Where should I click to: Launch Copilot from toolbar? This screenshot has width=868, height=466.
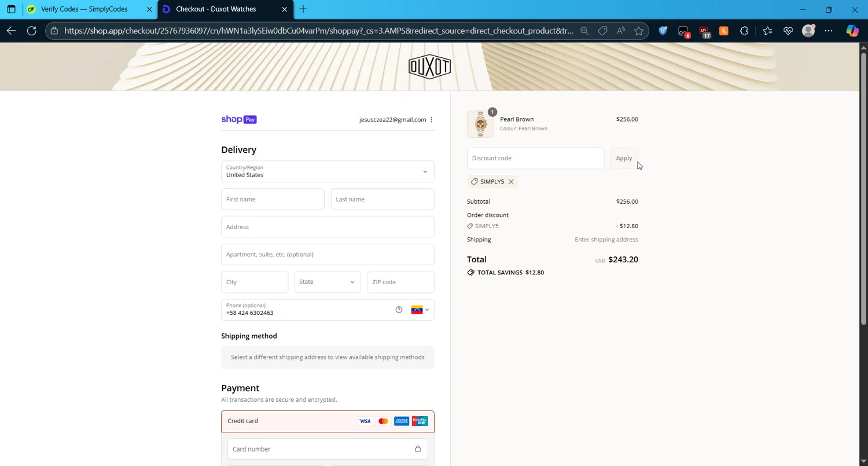[x=852, y=31]
